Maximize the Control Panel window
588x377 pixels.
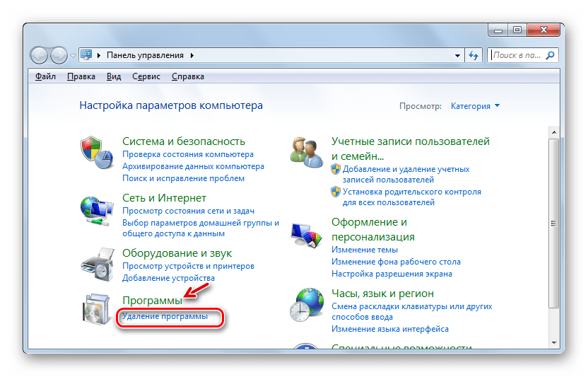517,30
